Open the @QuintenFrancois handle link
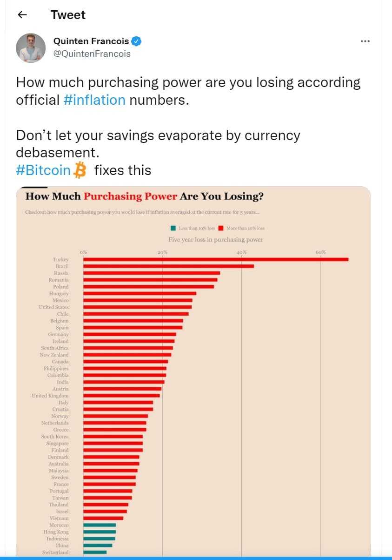Image resolution: width=392 pixels, height=560 pixels. (x=92, y=54)
